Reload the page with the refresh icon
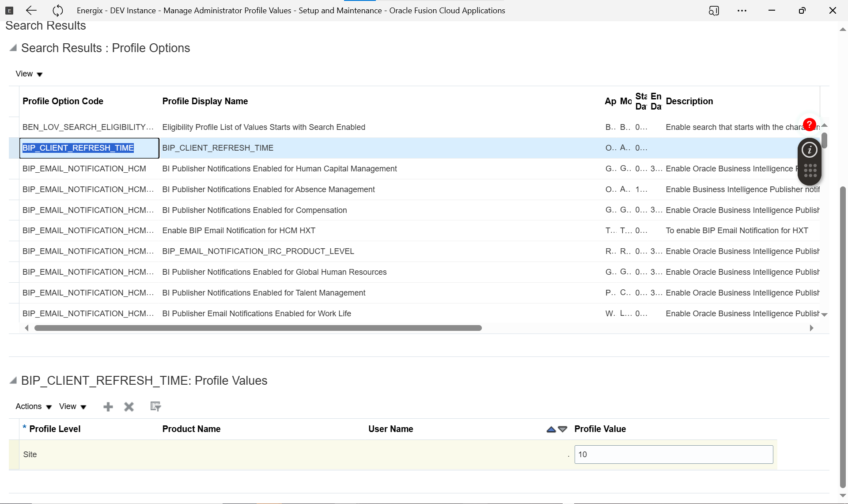Screen dimensions: 848x504 (58, 10)
